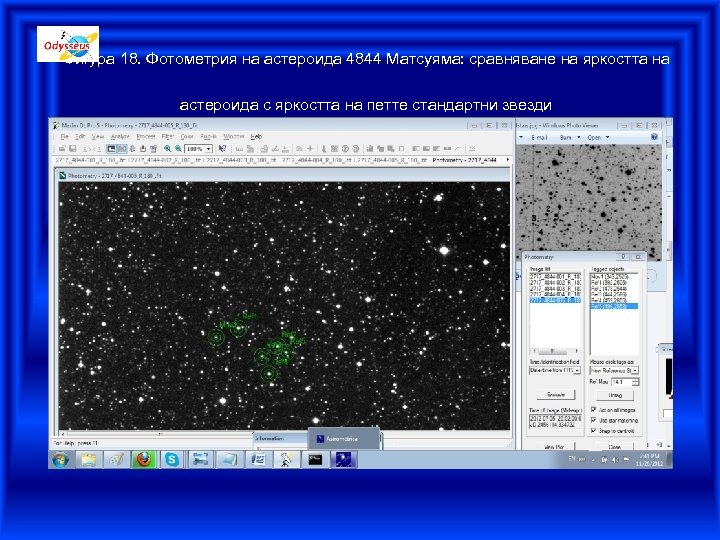Image resolution: width=720 pixels, height=540 pixels.
Task: Select first entry 2717_4844-001 in Image list
Action: point(555,276)
